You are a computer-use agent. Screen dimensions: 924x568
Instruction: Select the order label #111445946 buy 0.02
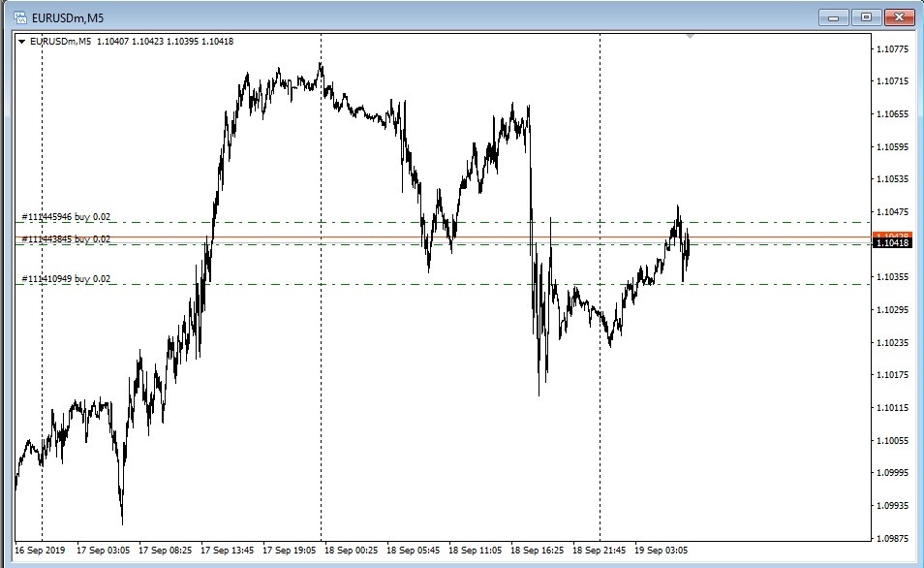[65, 217]
